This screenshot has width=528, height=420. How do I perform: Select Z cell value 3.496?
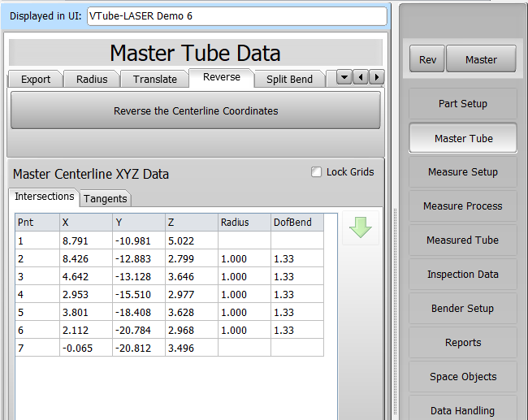pos(192,348)
